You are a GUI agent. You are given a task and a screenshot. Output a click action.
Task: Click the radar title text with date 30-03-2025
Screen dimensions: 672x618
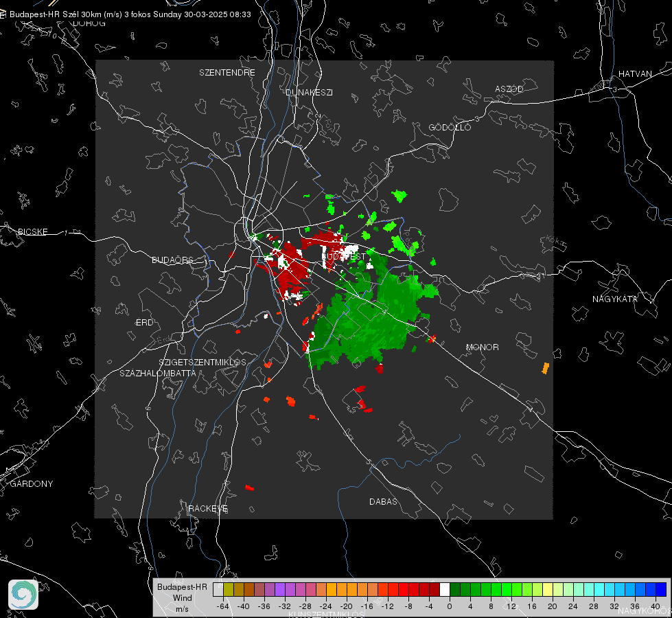click(x=130, y=14)
